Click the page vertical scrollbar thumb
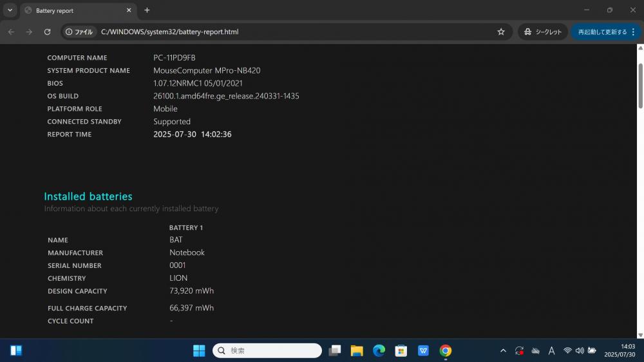 pyautogui.click(x=640, y=86)
